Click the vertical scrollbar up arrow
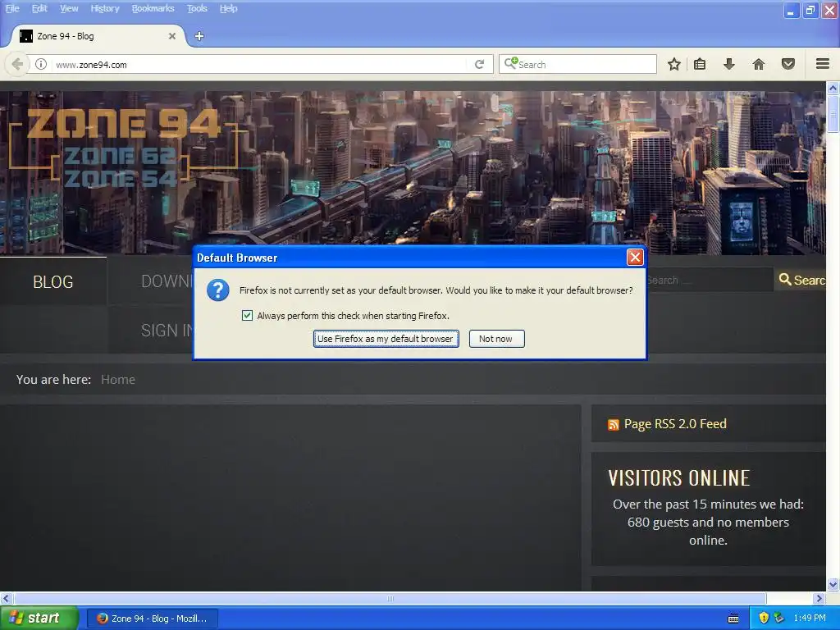 [833, 88]
